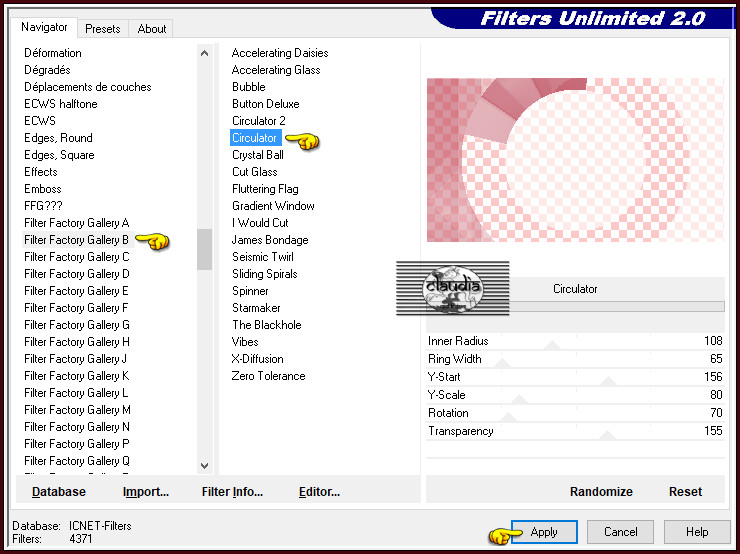
Task: Apply the Circulator filter
Action: tap(544, 532)
